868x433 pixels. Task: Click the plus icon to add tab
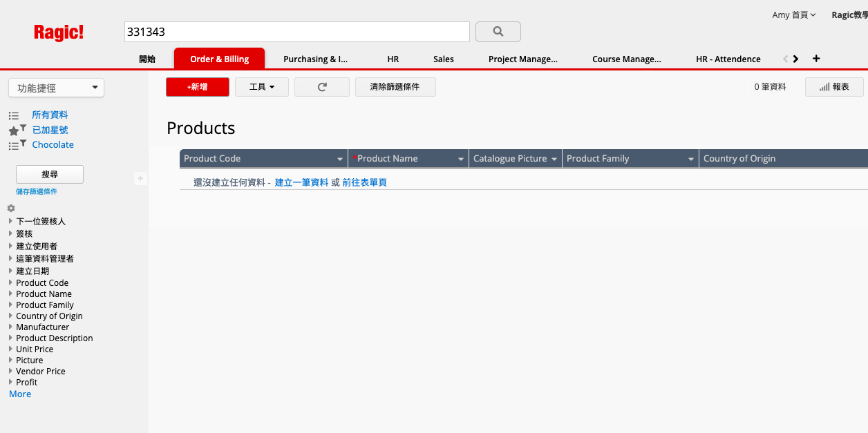tap(816, 59)
